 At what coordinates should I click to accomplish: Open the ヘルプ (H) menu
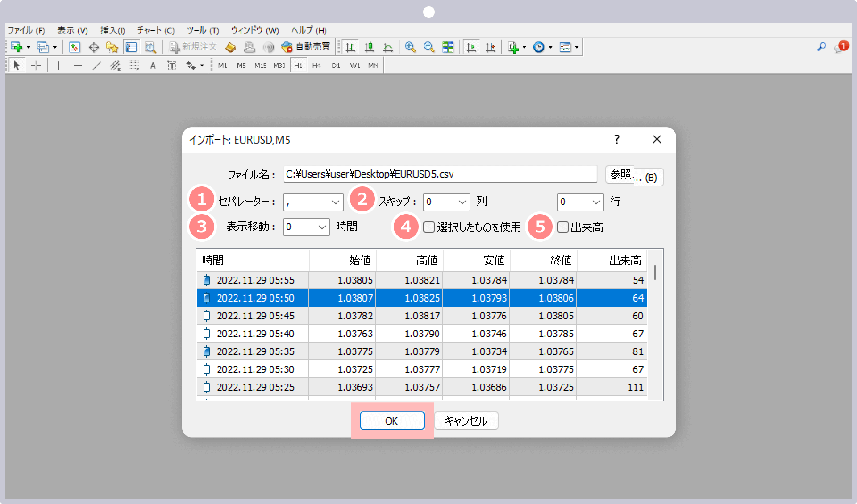[309, 30]
